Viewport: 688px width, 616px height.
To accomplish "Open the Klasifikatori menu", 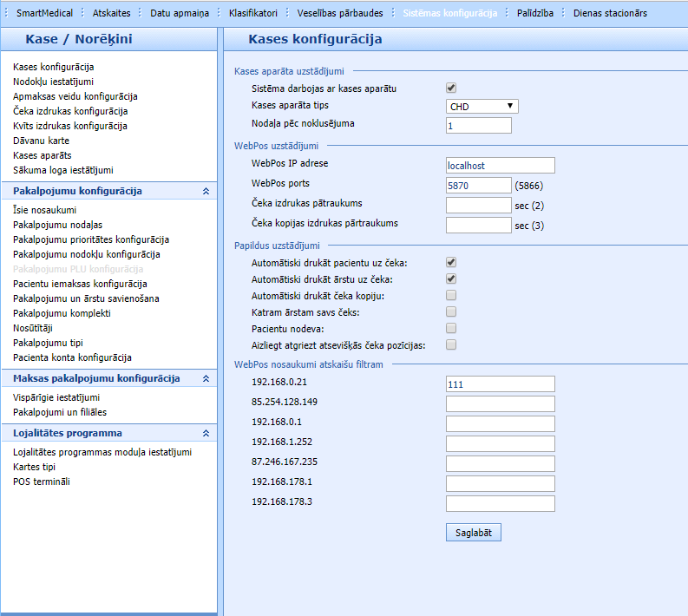I will pos(253,13).
